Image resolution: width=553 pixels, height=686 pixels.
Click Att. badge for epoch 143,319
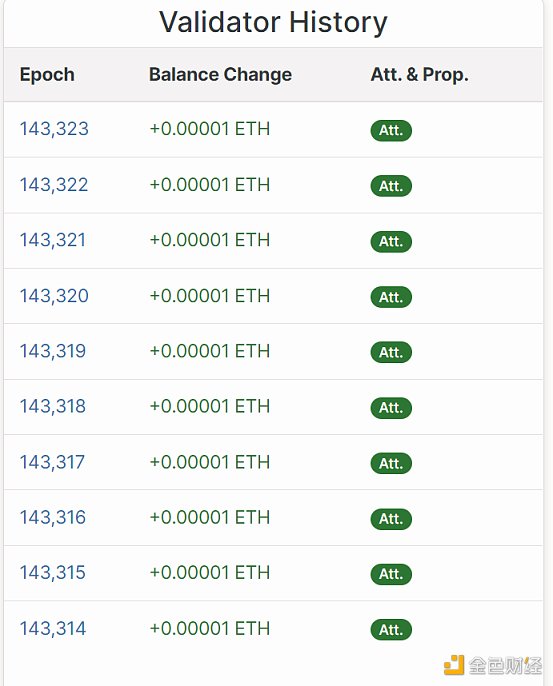tap(391, 352)
